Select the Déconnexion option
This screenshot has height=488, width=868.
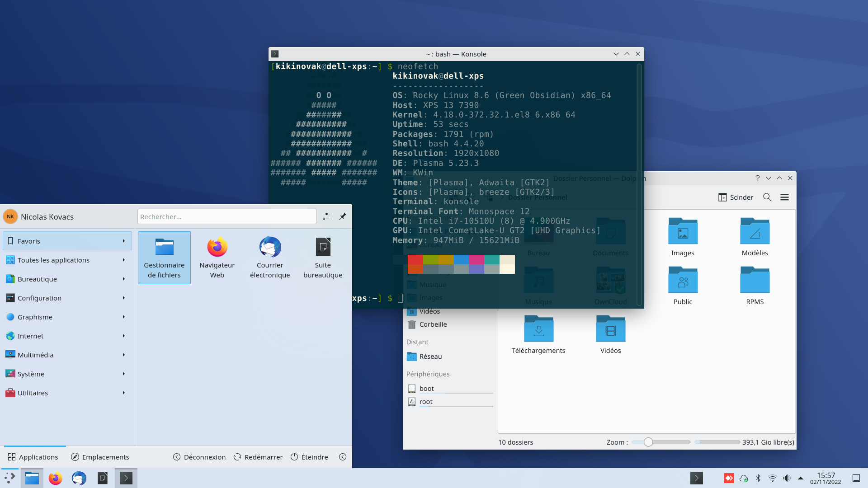pos(199,457)
